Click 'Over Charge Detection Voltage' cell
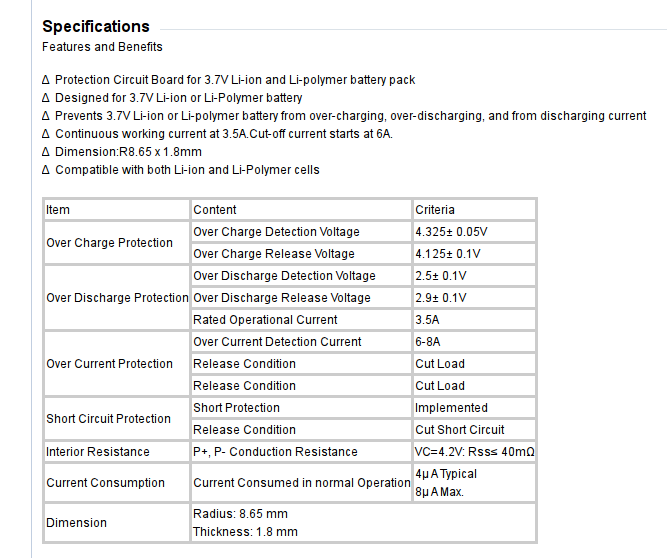This screenshot has height=558, width=667. point(301,232)
